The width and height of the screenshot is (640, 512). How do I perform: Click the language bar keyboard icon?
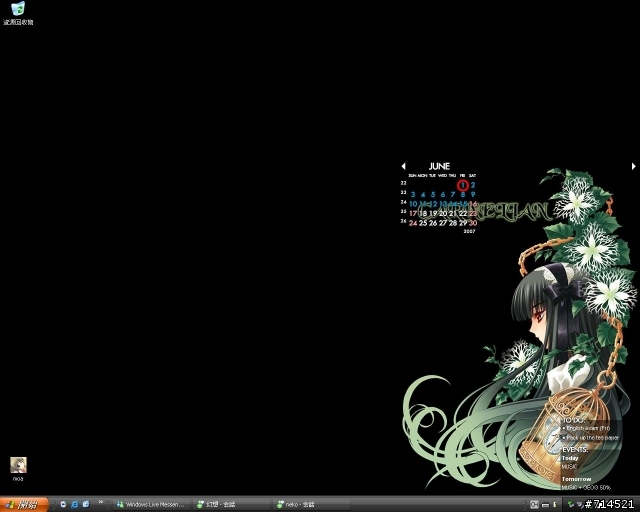click(x=545, y=505)
